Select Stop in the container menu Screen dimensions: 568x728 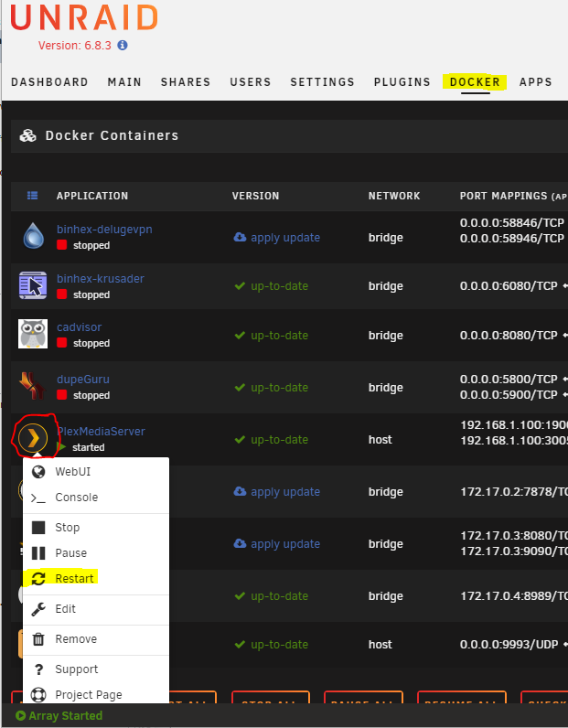96,528
